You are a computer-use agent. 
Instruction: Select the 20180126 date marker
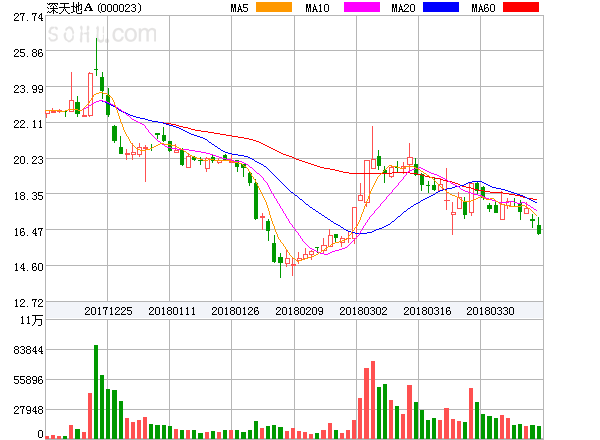(235, 311)
